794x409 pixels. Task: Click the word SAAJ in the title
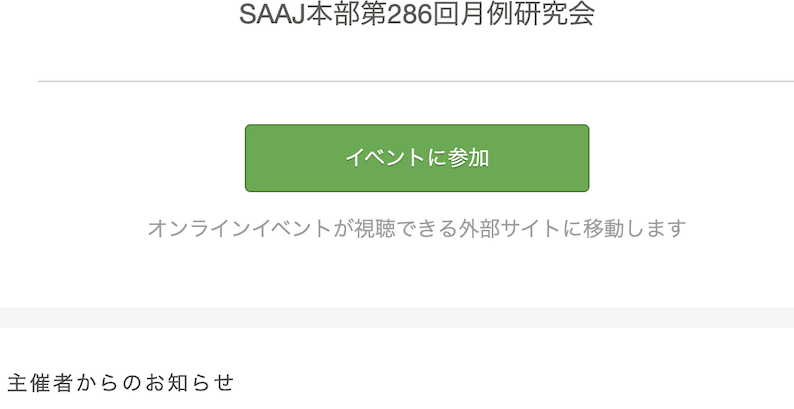click(272, 14)
